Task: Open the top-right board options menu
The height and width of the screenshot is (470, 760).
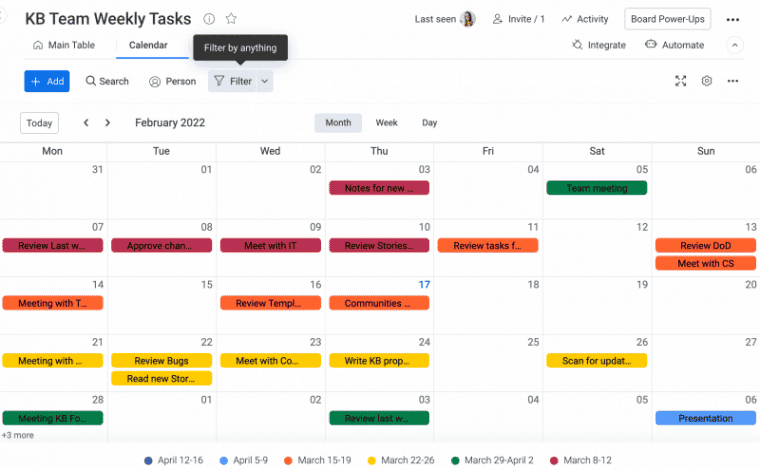Action: pos(733,19)
